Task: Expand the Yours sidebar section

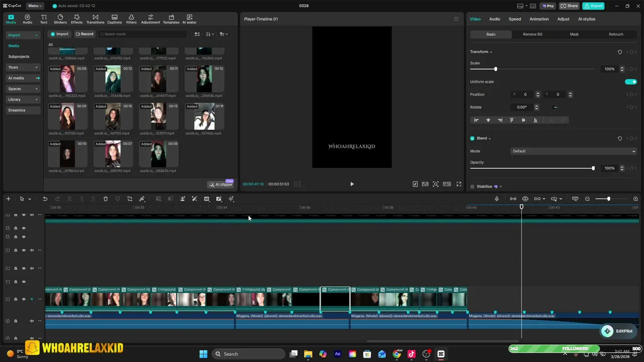Action: tap(23, 67)
